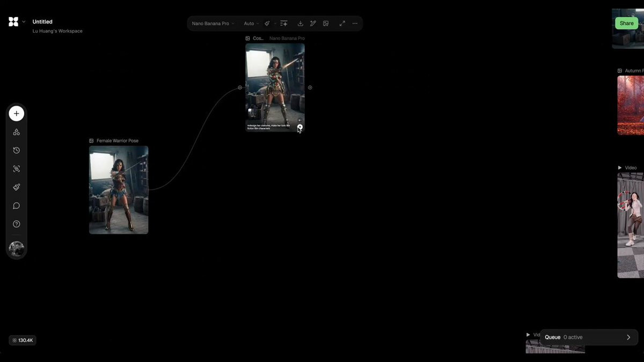This screenshot has width=644, height=362.
Task: Click the Female Warrior Pose node label
Action: (x=118, y=141)
